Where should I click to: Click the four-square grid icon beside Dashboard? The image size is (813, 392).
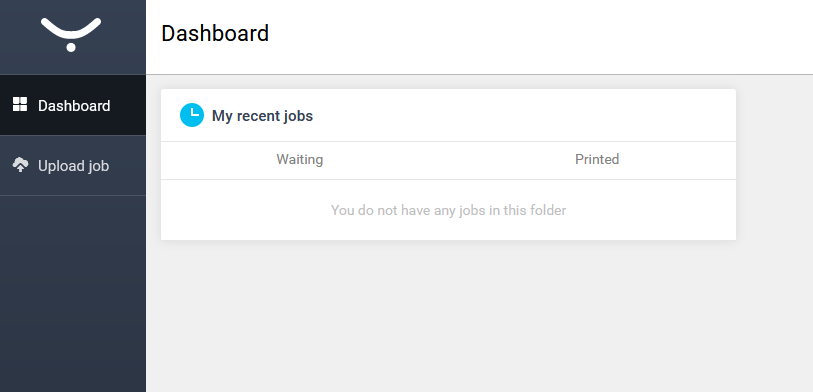[20, 104]
